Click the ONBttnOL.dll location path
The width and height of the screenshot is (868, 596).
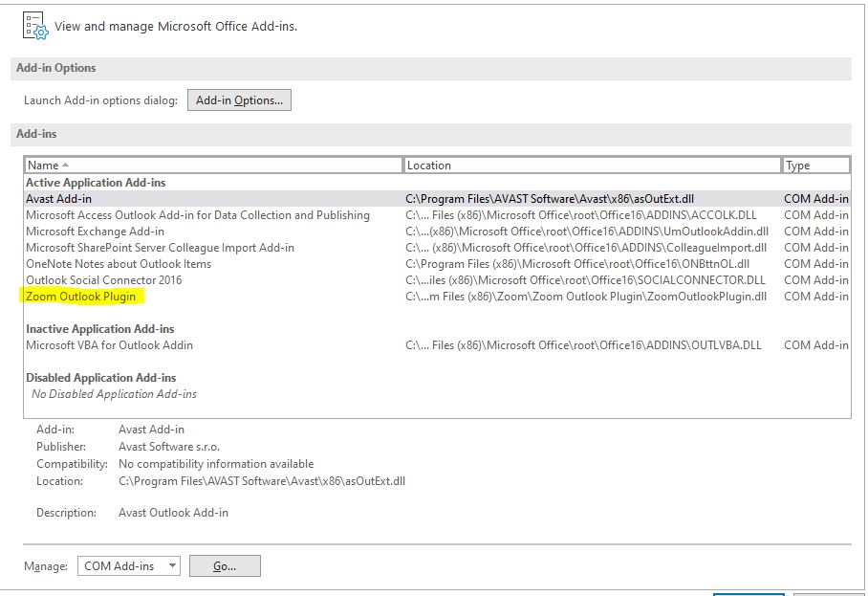[x=577, y=264]
